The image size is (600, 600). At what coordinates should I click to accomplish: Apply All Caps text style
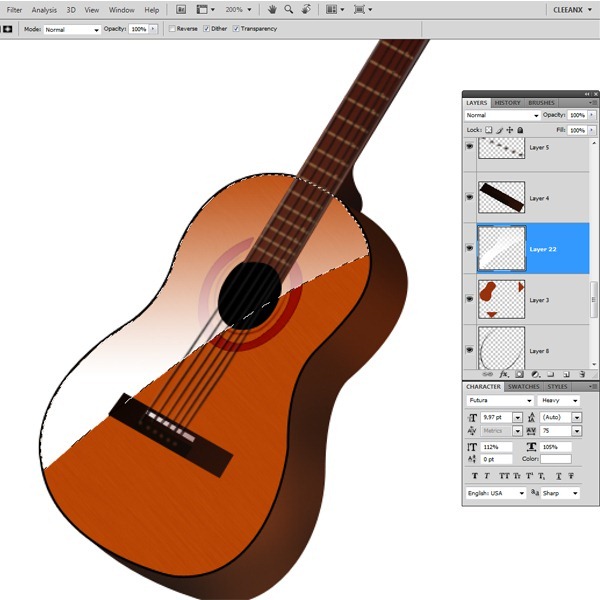504,476
